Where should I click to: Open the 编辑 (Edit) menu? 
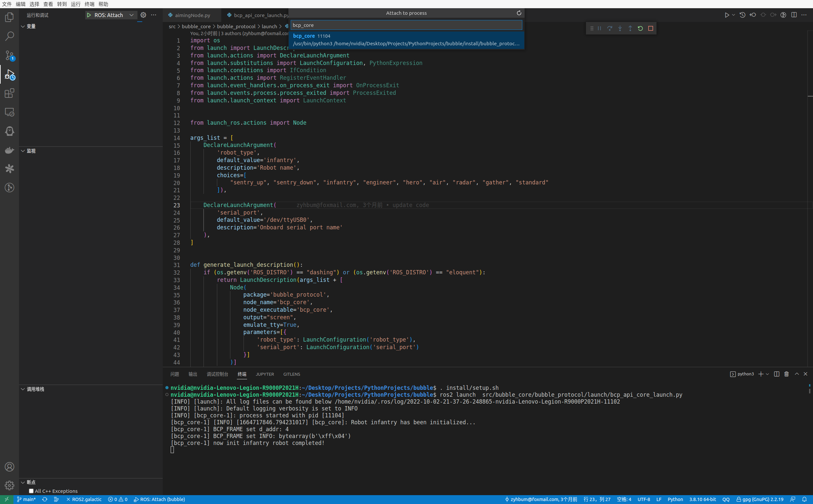click(21, 4)
